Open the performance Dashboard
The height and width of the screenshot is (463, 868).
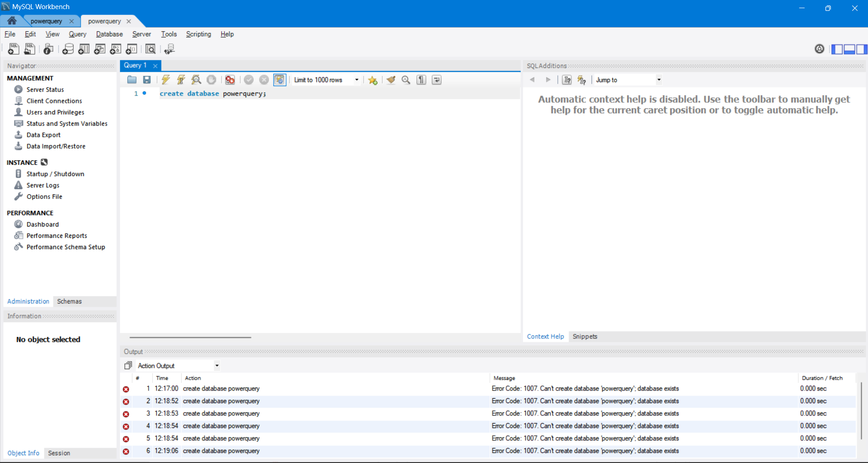click(42, 224)
